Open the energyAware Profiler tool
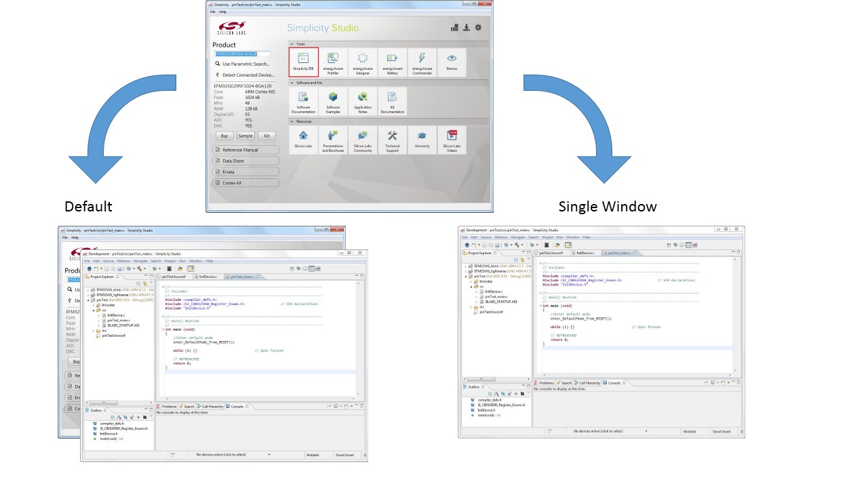Screen dimensions: 868x488 pyautogui.click(x=333, y=62)
